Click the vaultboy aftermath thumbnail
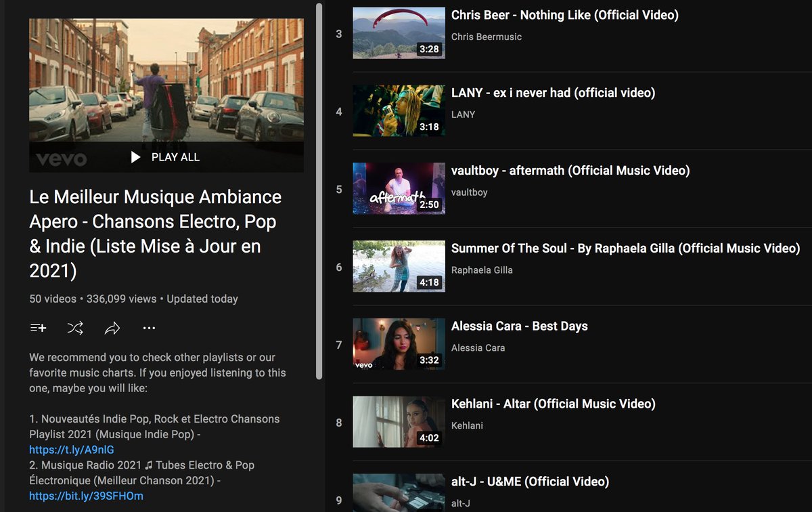This screenshot has height=512, width=812. pyautogui.click(x=399, y=188)
